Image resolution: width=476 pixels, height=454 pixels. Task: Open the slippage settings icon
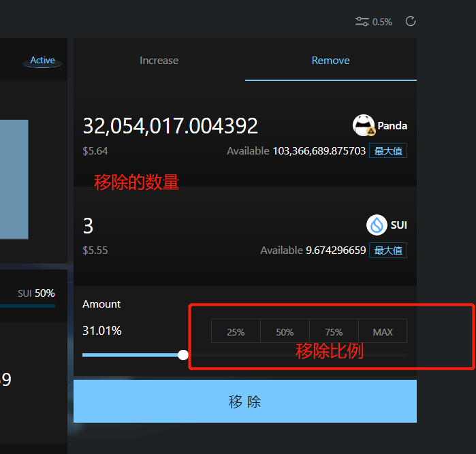(x=362, y=22)
